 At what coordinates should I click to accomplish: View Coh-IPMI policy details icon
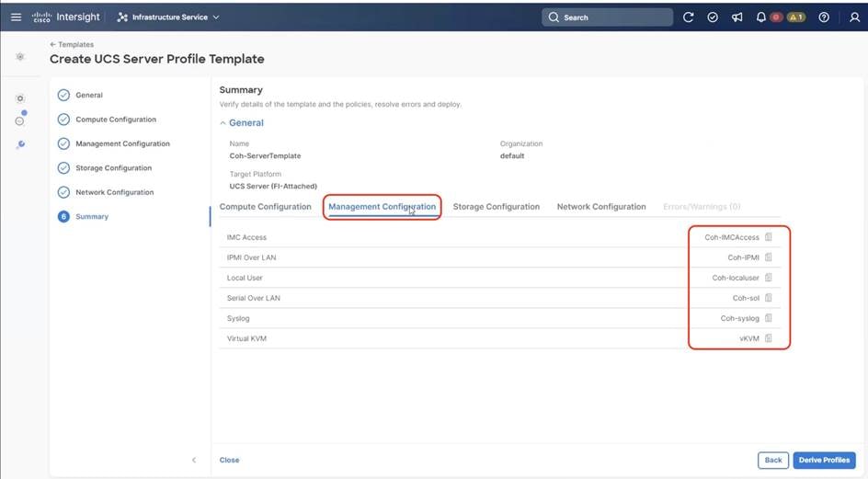click(769, 257)
